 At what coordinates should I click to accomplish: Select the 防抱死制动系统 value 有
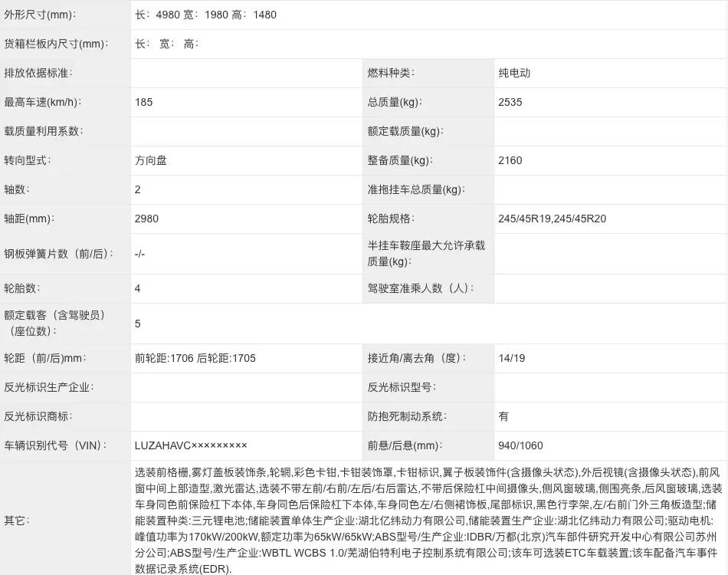click(503, 416)
